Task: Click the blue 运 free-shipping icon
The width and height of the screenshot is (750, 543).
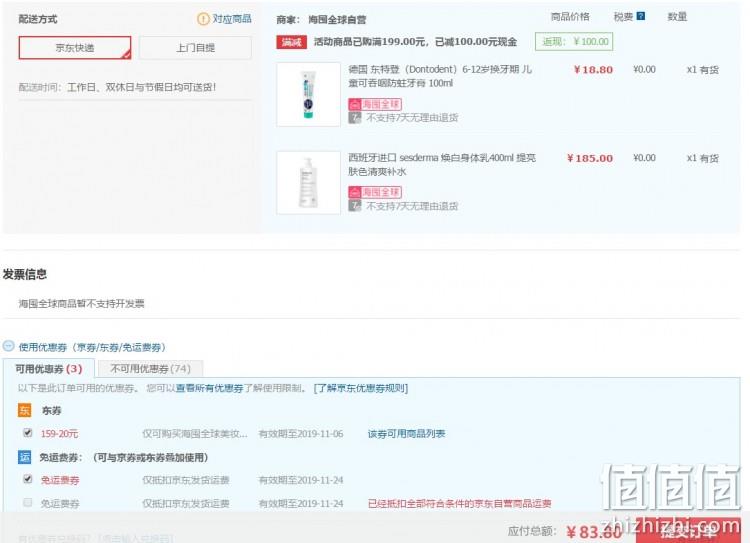Action: 24,457
